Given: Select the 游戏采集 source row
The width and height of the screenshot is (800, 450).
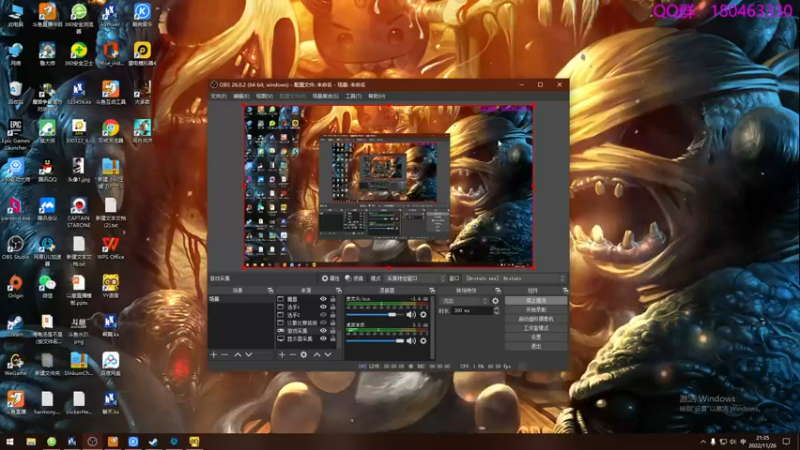Looking at the screenshot, I should click(306, 331).
